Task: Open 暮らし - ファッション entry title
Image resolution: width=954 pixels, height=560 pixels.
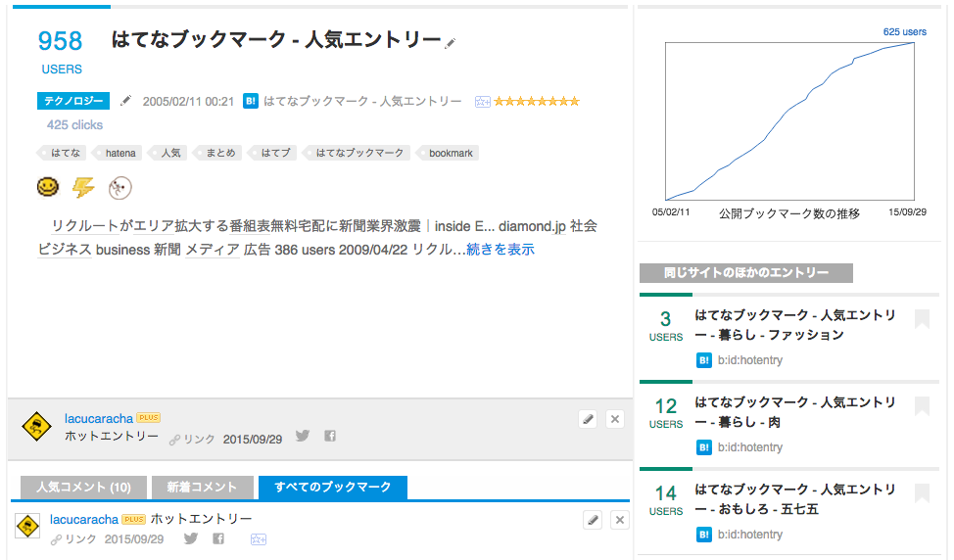Action: pyautogui.click(x=795, y=325)
